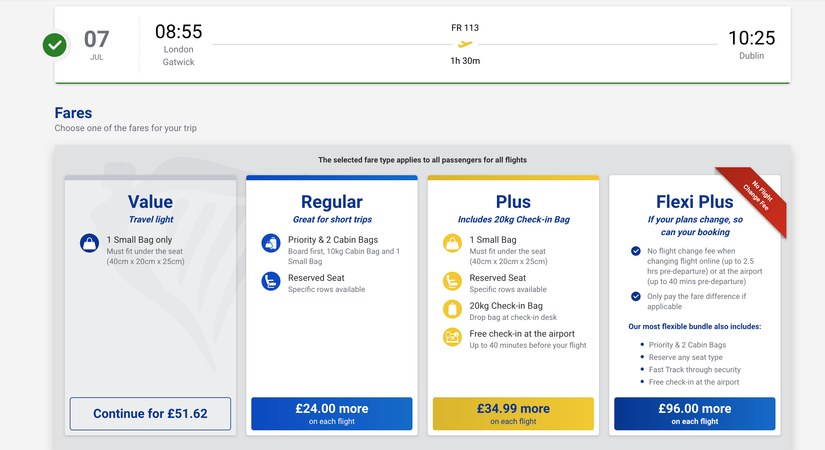The image size is (825, 450).
Task: Click the Value fare small bag icon
Action: pyautogui.click(x=88, y=243)
